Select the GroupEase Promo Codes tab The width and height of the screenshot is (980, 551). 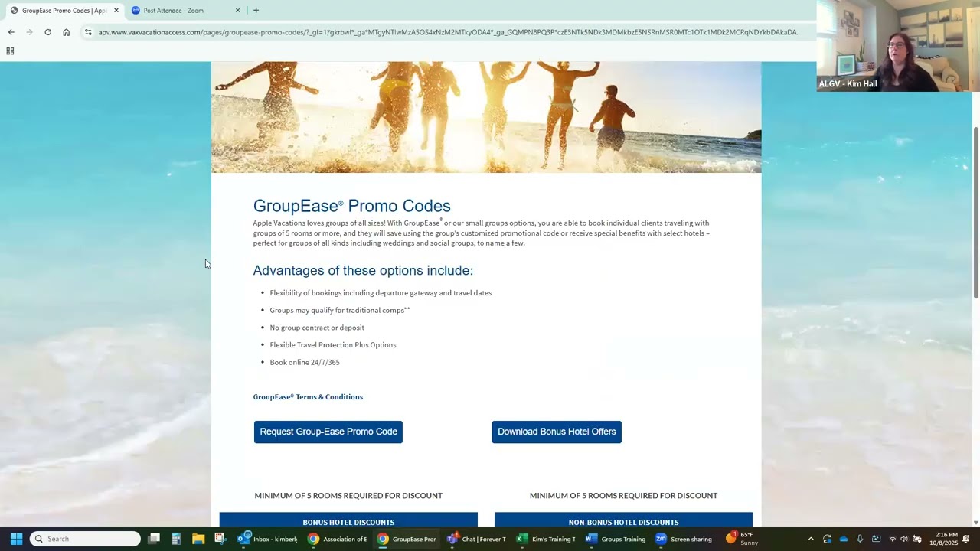pyautogui.click(x=64, y=11)
